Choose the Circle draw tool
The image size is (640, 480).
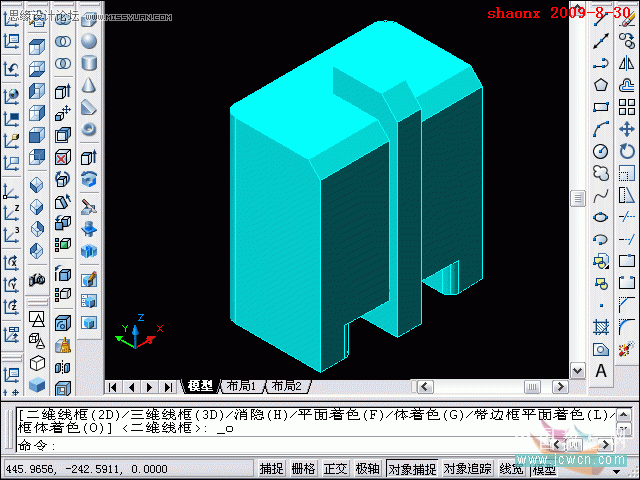pos(601,151)
